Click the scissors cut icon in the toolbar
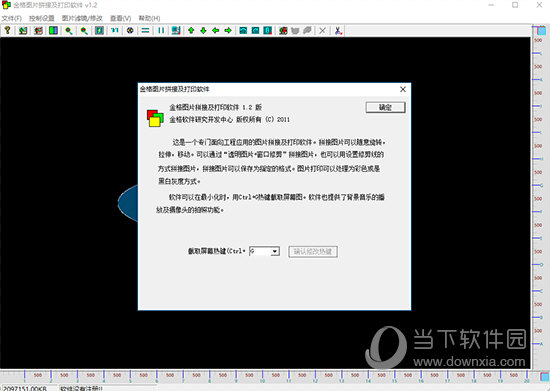Viewport: 550px width, 391px height. 338,31
